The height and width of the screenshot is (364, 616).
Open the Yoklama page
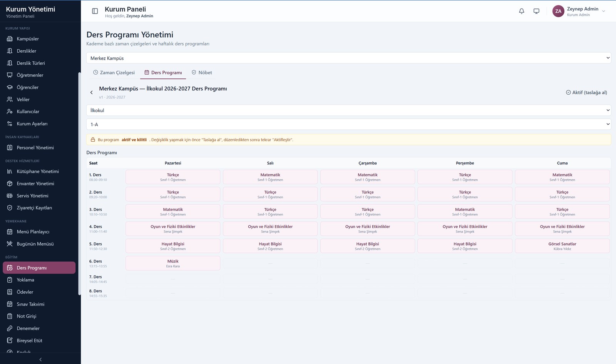coord(39,280)
